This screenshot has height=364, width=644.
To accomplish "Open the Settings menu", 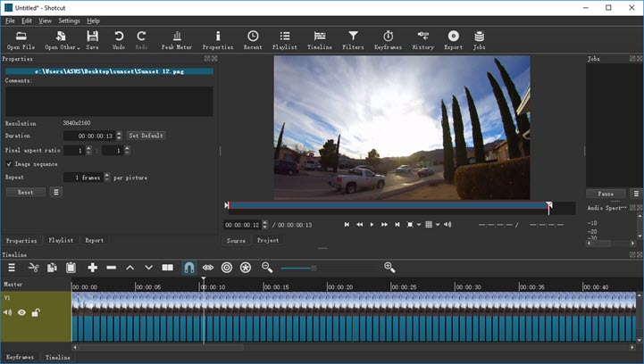I will 69,20.
